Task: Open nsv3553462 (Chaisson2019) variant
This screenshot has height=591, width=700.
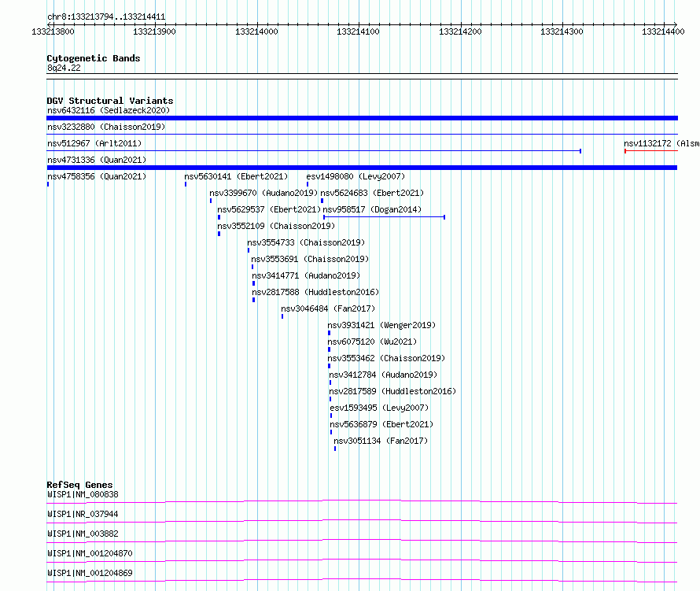Action: (387, 358)
